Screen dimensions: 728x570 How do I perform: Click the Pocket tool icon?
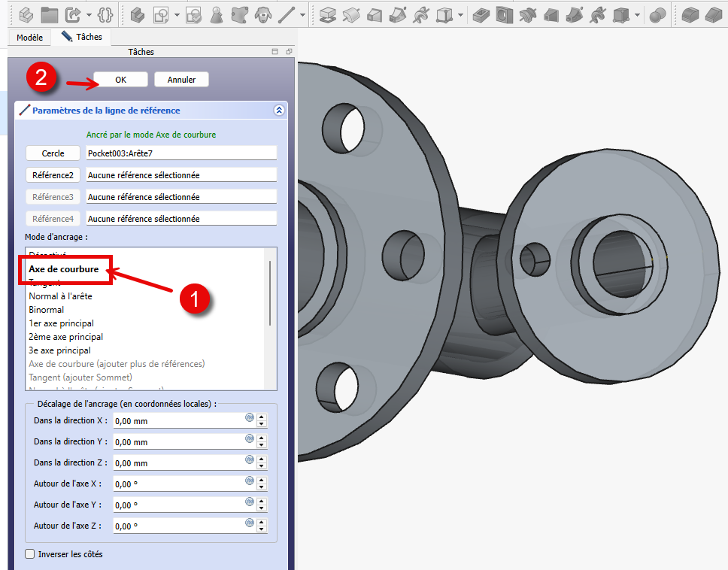pos(483,14)
